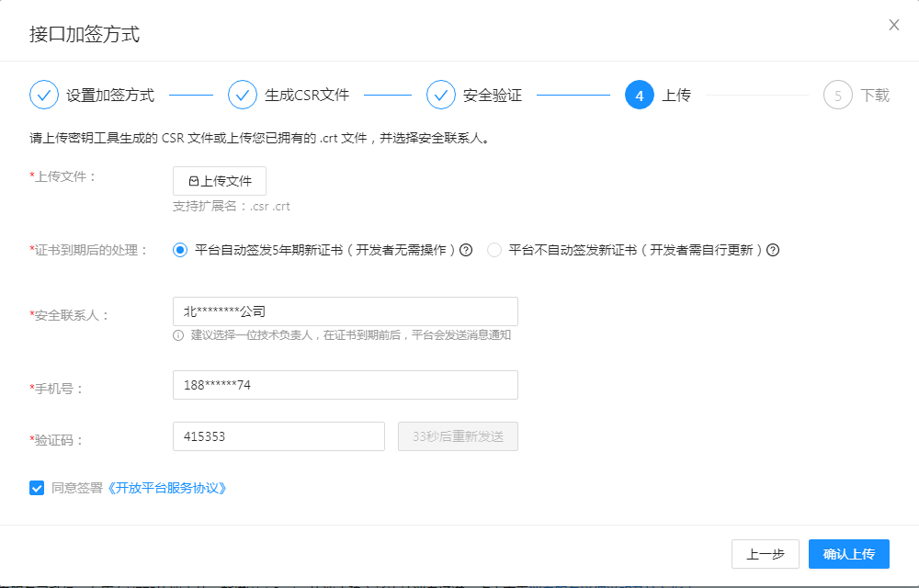Open the 开放平台服务协议 link
This screenshot has width=919, height=588.
pyautogui.click(x=166, y=488)
